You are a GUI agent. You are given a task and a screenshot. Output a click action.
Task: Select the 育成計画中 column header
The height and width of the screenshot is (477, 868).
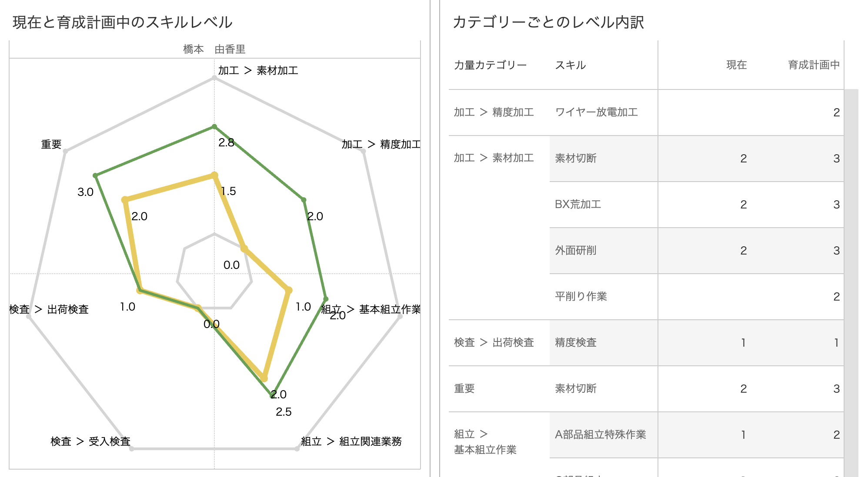(813, 65)
